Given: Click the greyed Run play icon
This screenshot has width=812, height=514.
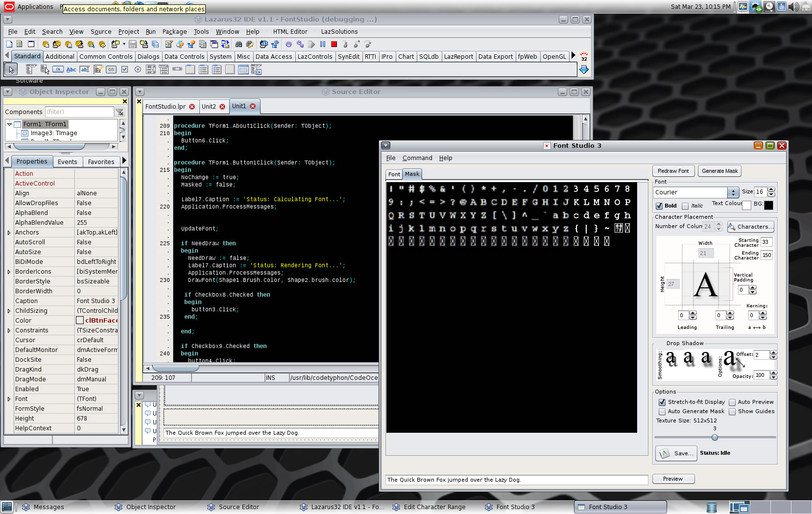Looking at the screenshot, I should (311, 44).
